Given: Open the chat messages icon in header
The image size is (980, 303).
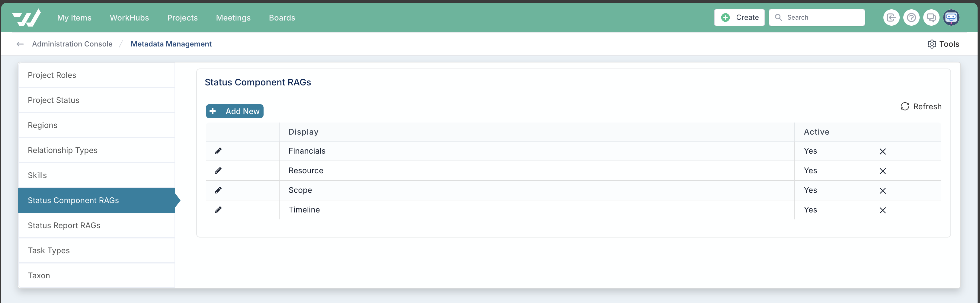Looking at the screenshot, I should (931, 18).
